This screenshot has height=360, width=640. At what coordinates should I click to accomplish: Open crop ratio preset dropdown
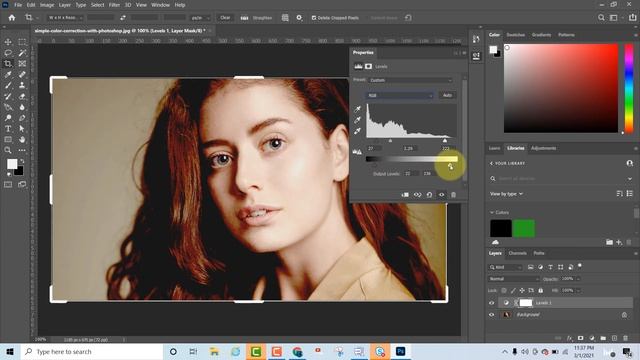click(x=65, y=18)
